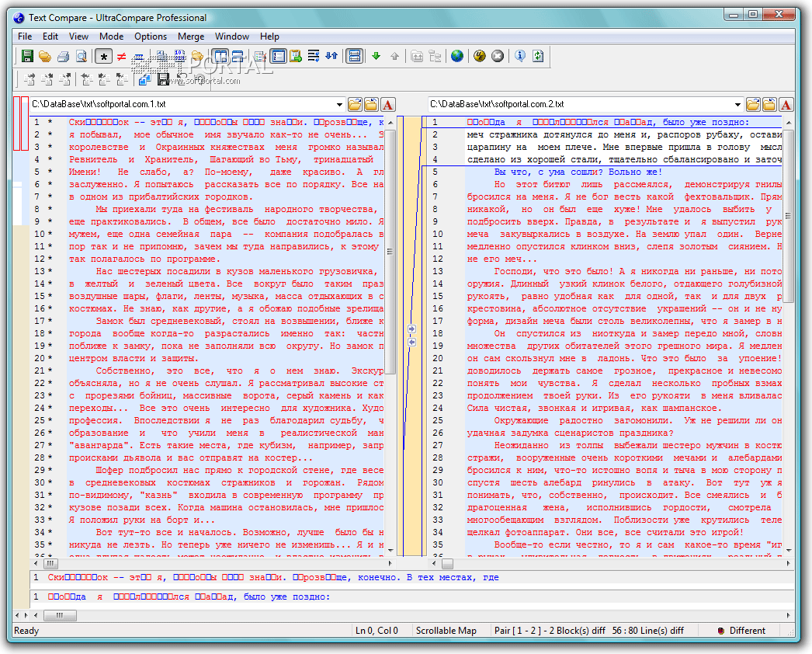
Task: Expand the right file path dropdown
Action: (737, 104)
